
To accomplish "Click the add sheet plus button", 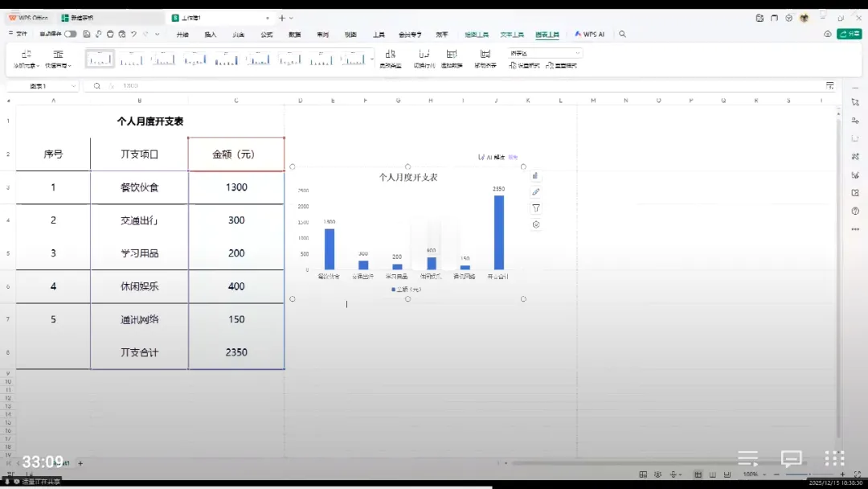I will [80, 463].
